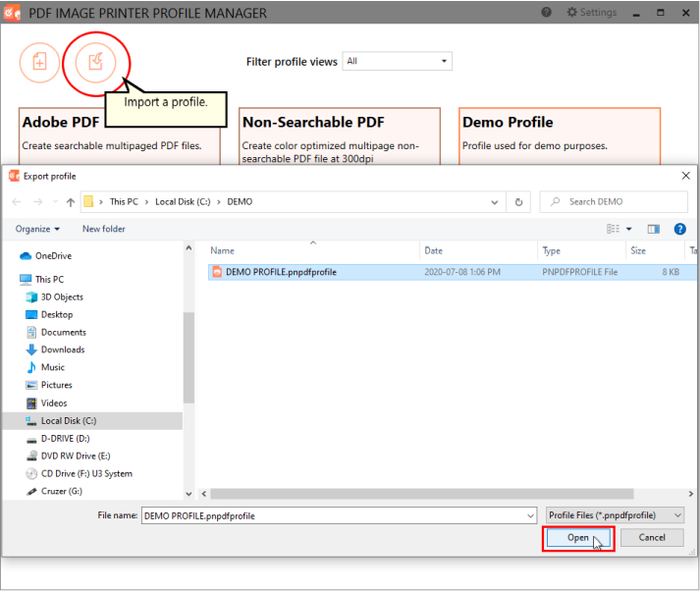Click the Search DEMO field
This screenshot has width=700, height=591.
pos(614,202)
